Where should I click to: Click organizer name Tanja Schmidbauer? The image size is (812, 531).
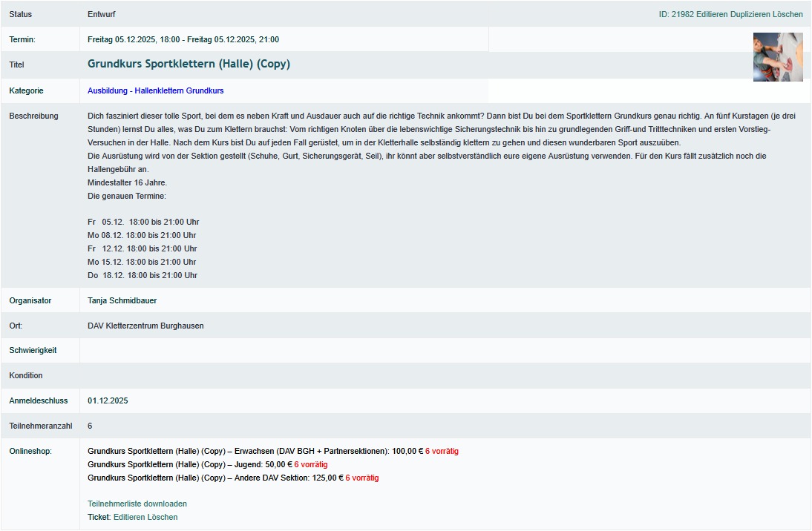pos(122,300)
